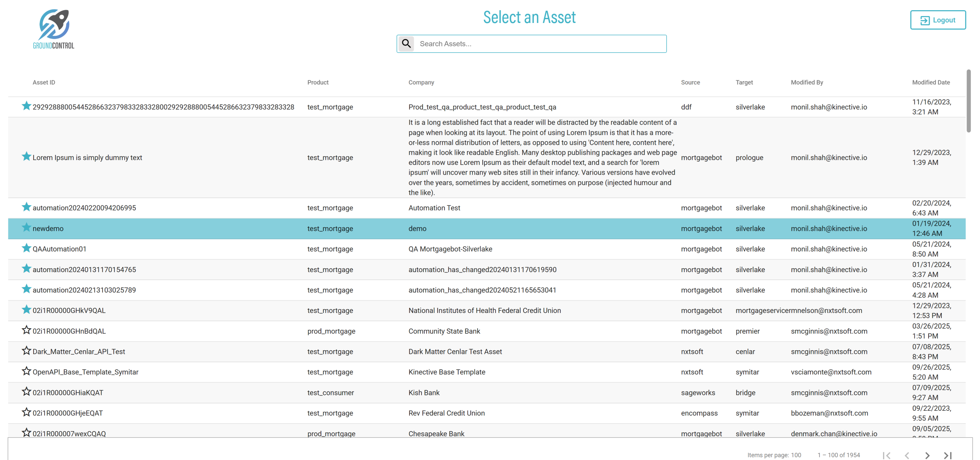The width and height of the screenshot is (980, 460).
Task: Favorite the OpenAPI_Base_Template_Symitar star
Action: 26,371
